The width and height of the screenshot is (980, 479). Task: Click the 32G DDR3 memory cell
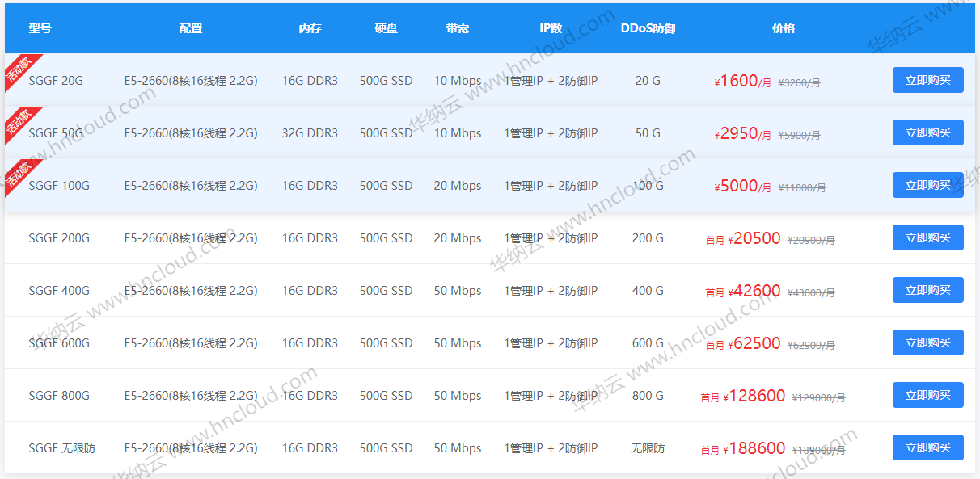point(310,133)
